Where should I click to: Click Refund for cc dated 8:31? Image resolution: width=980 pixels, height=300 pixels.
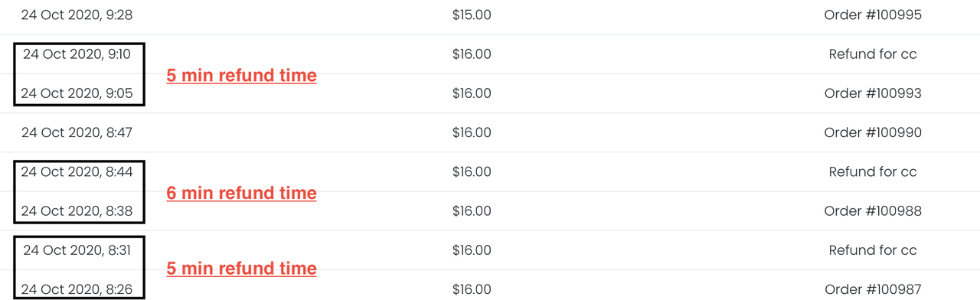click(873, 250)
